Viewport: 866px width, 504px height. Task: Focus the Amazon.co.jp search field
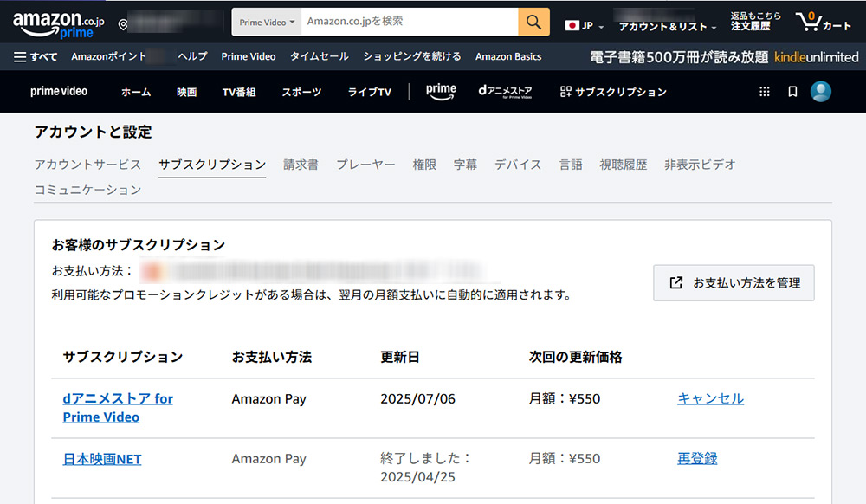410,22
